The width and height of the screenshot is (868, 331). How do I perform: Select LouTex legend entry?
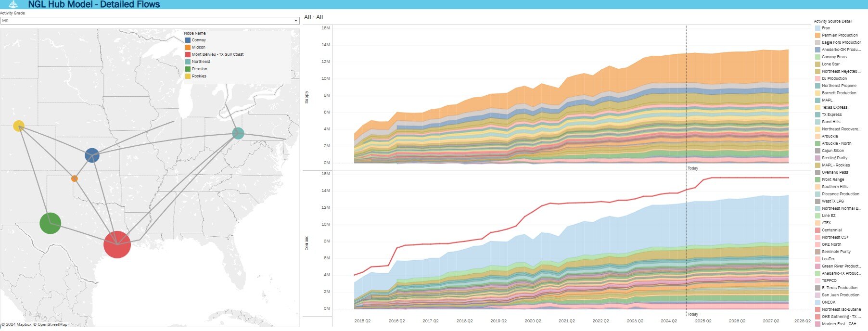(829, 259)
